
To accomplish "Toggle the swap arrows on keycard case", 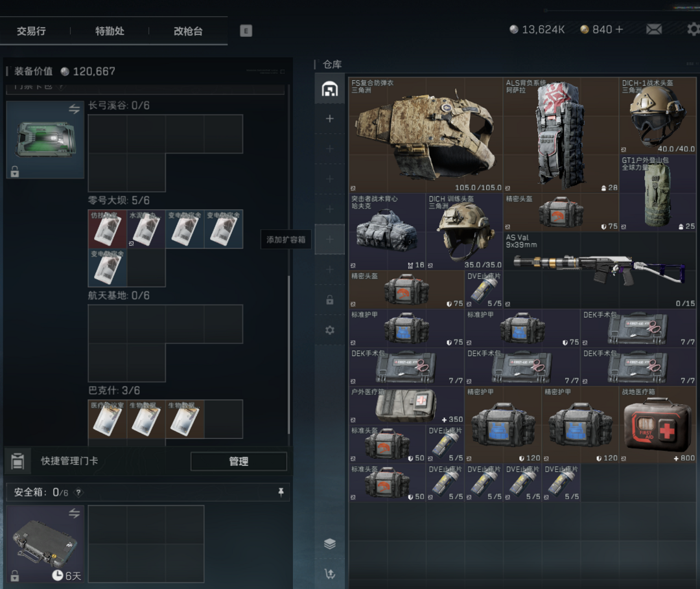I will coord(74,110).
